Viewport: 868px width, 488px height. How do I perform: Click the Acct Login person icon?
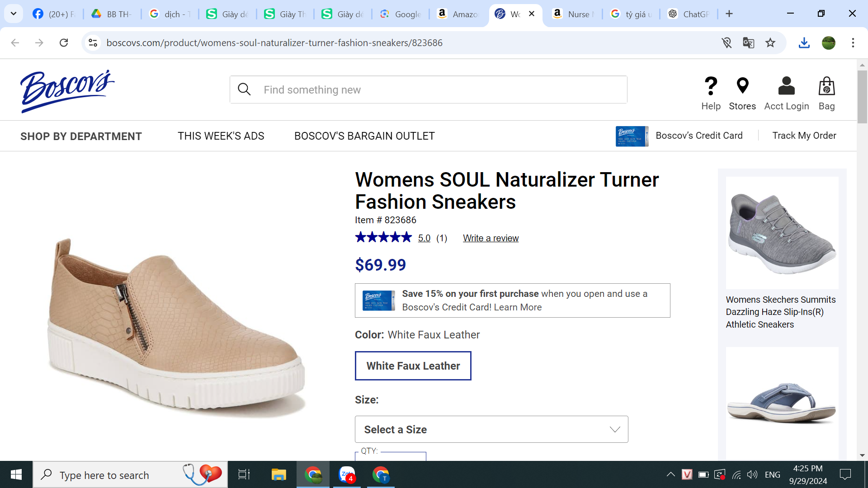(786, 86)
